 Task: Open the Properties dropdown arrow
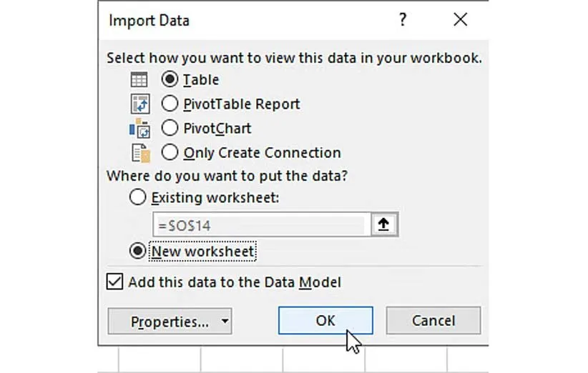point(225,322)
